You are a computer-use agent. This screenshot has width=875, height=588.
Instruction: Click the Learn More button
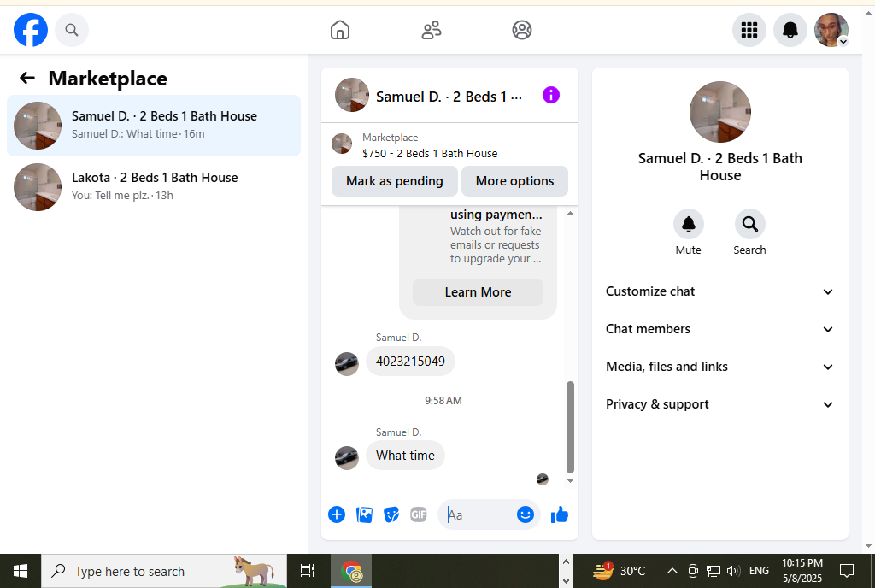click(478, 292)
